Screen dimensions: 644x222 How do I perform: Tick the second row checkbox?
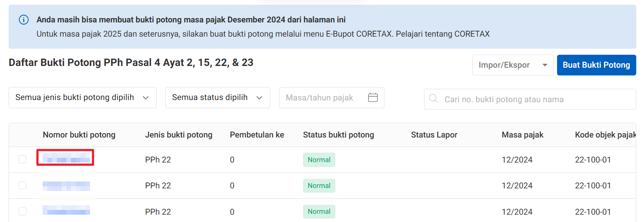coord(22,185)
